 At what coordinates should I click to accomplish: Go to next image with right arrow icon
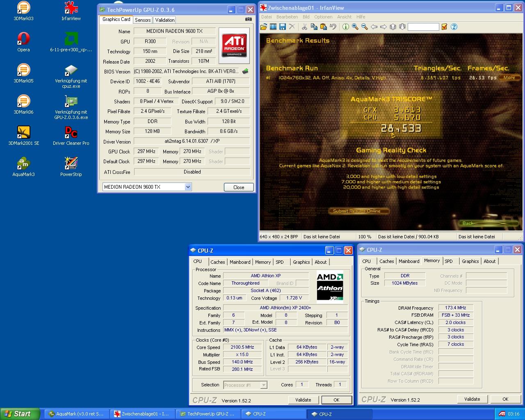(x=383, y=27)
